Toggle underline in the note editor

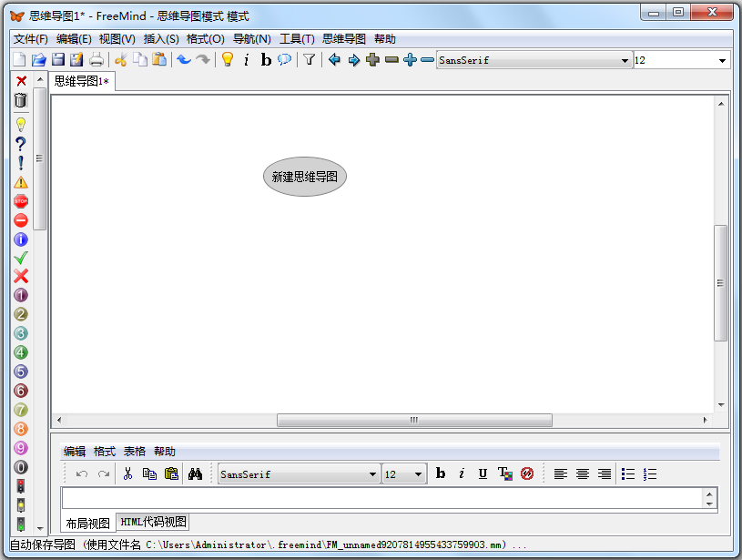click(483, 473)
